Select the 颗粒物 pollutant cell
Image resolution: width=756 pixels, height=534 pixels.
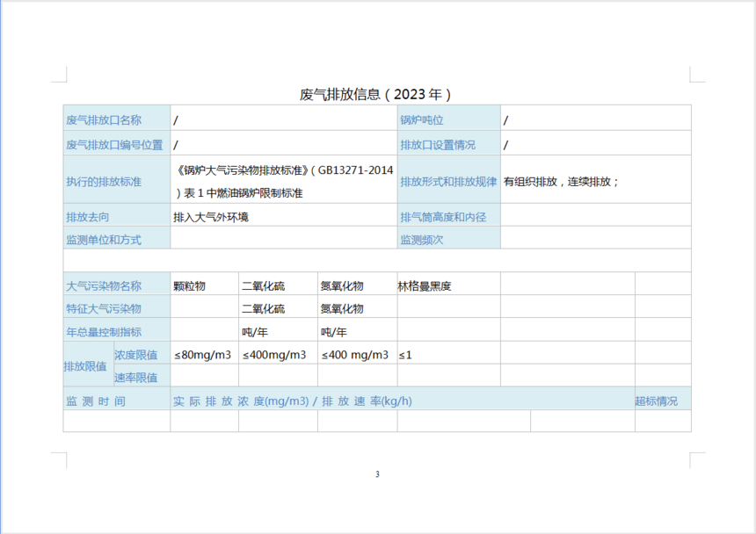click(x=190, y=285)
